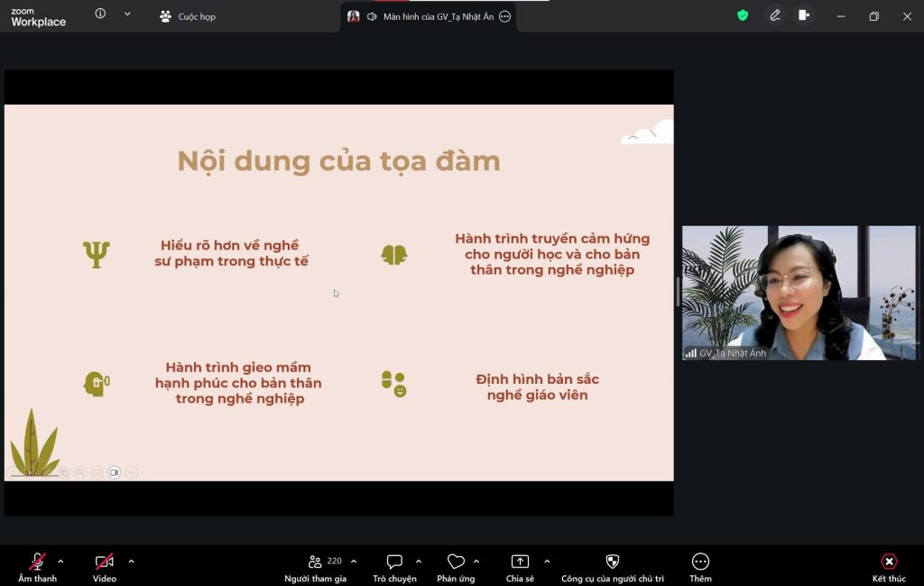The height and width of the screenshot is (586, 924).
Task: Open Công cụ của người chủ trì
Action: pos(613,563)
